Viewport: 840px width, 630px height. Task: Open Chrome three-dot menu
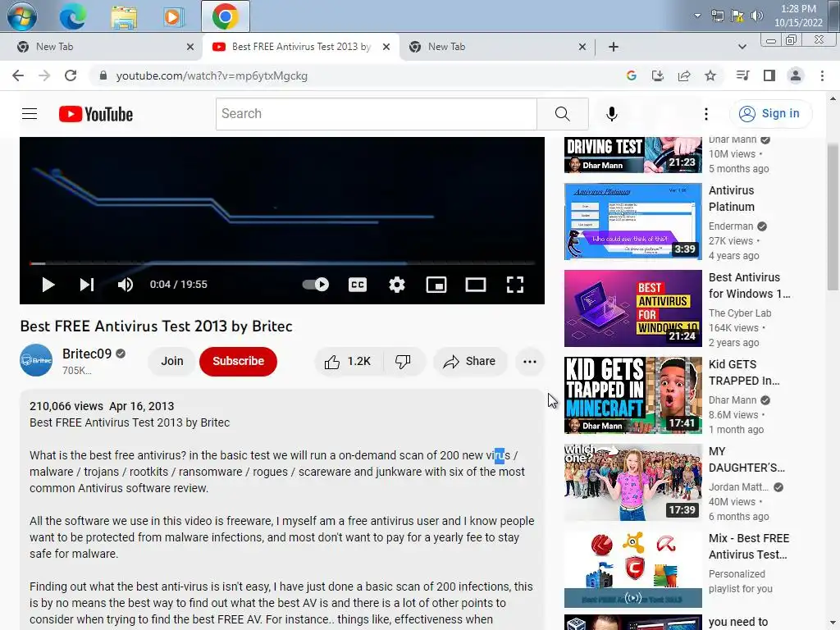coord(822,75)
